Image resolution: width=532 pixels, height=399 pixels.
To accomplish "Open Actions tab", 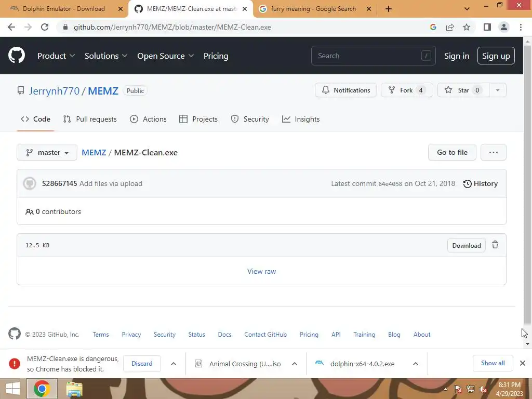I will [148, 119].
